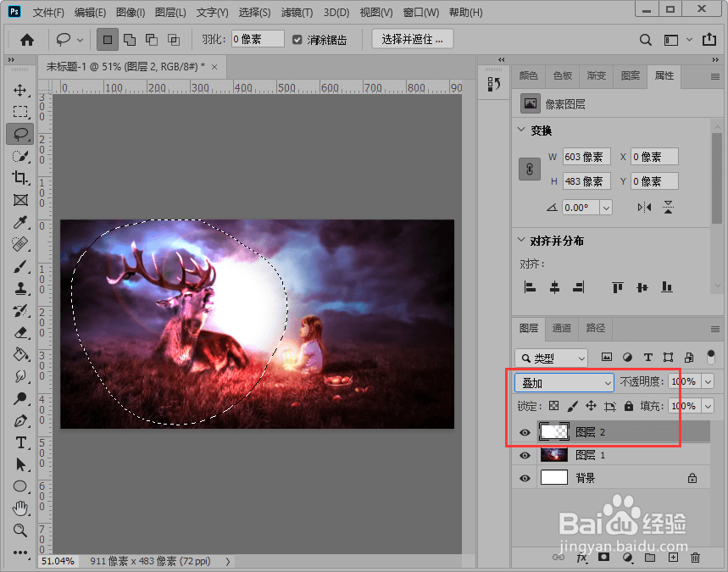
Task: Select the Clone Stamp tool
Action: 20,289
